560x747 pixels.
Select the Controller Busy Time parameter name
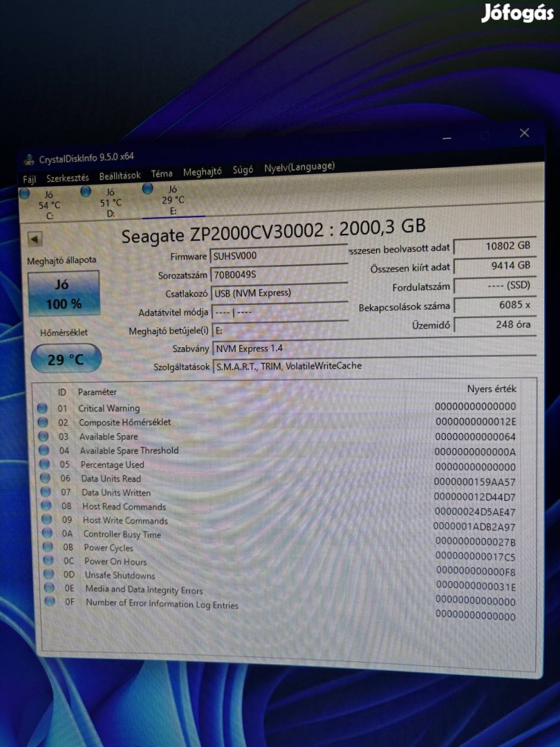point(122,534)
